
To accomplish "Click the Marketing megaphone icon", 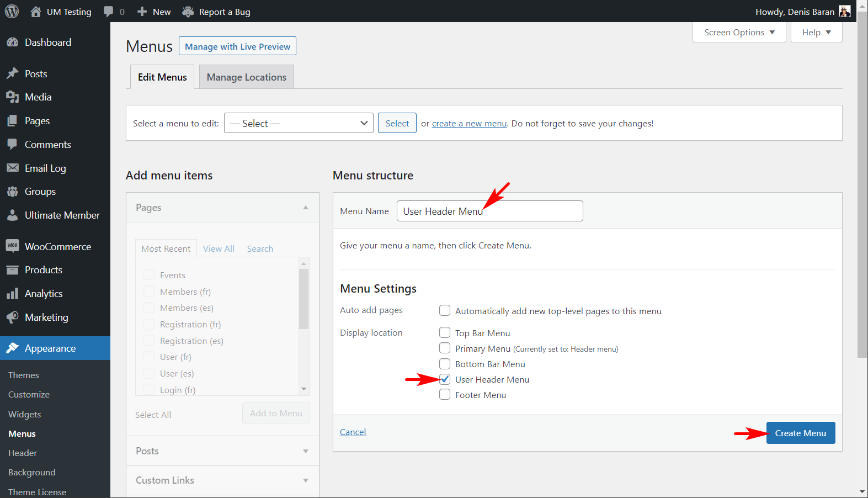I will 13,317.
